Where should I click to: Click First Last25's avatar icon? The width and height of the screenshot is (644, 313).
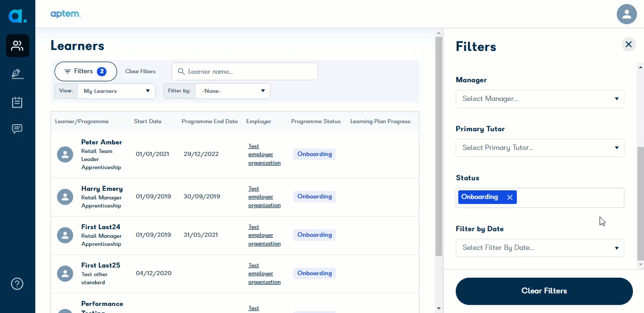pos(65,274)
